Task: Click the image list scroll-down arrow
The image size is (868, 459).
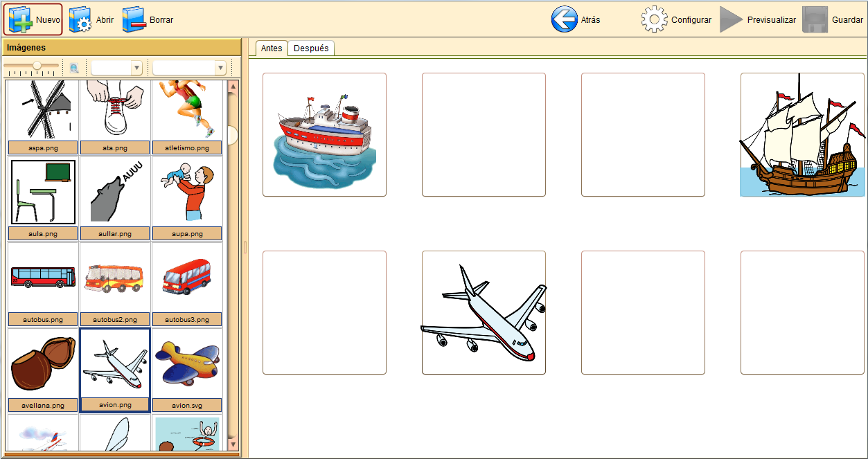Action: pyautogui.click(x=233, y=444)
